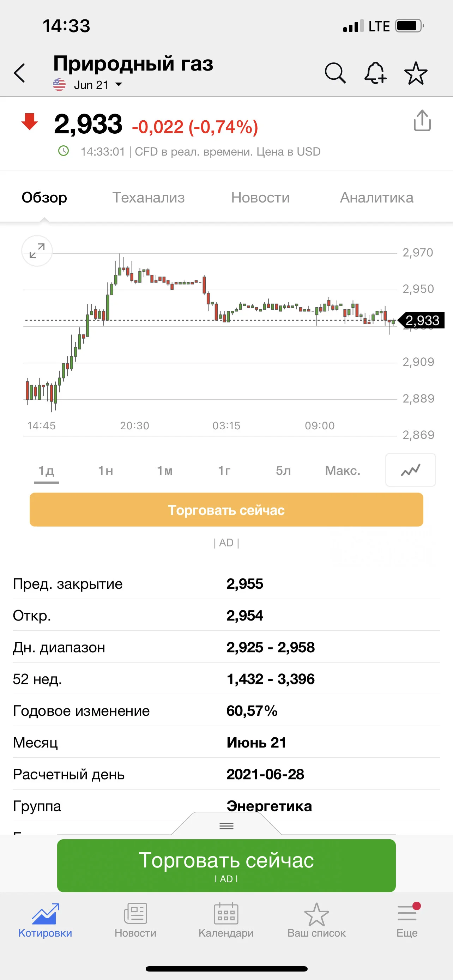Tap the orange Торговать сейчас button
The width and height of the screenshot is (453, 980).
click(226, 510)
